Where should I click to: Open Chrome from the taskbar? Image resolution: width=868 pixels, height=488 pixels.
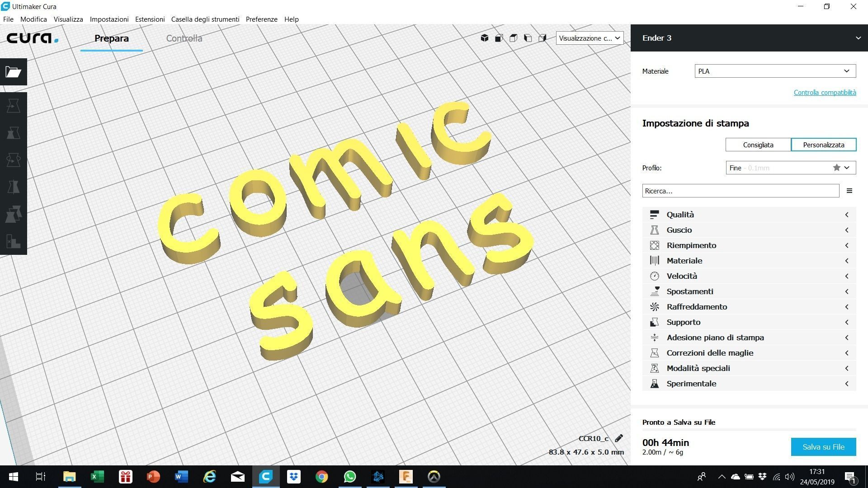(x=322, y=477)
